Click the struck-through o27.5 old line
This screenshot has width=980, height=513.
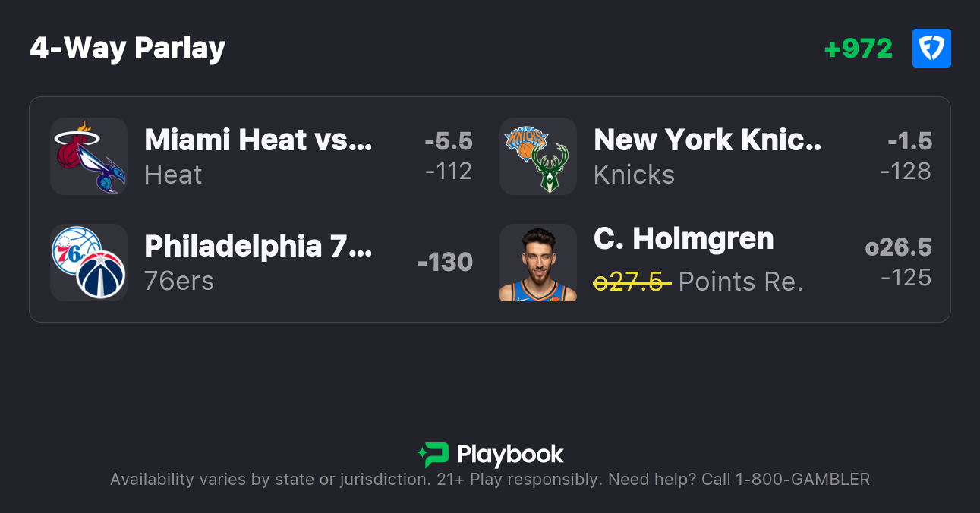pos(632,282)
